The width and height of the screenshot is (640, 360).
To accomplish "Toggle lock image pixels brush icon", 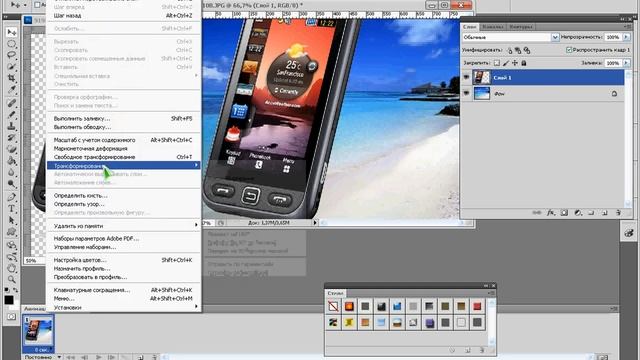I will click(x=506, y=63).
